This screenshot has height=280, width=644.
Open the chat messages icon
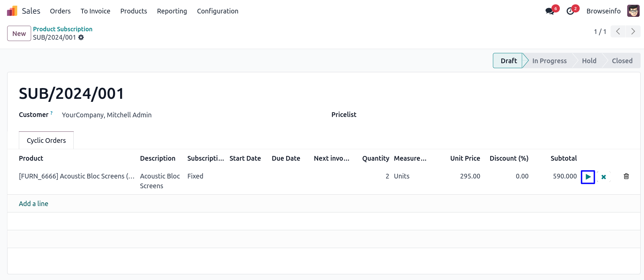549,11
